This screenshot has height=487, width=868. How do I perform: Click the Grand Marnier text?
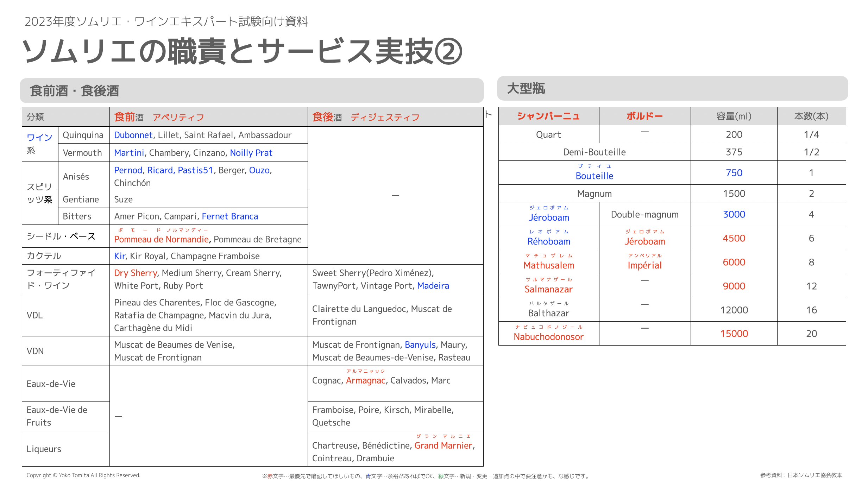pyautogui.click(x=443, y=445)
